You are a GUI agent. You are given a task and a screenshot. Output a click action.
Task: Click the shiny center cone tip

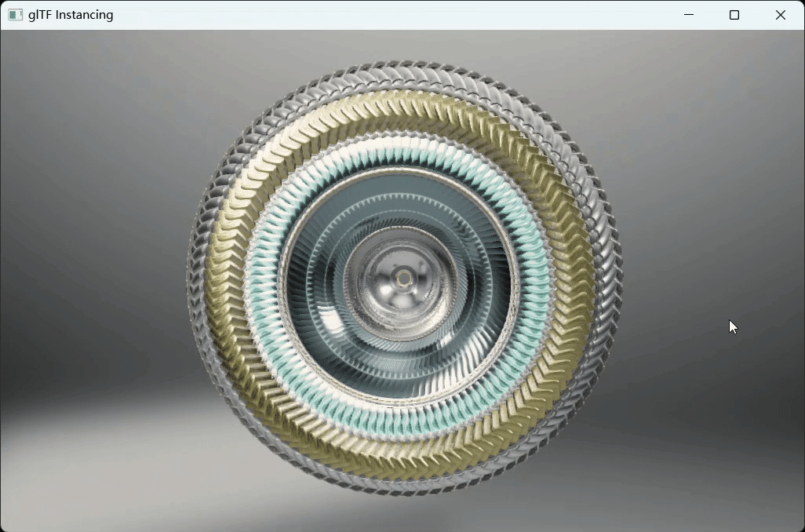[x=405, y=277]
